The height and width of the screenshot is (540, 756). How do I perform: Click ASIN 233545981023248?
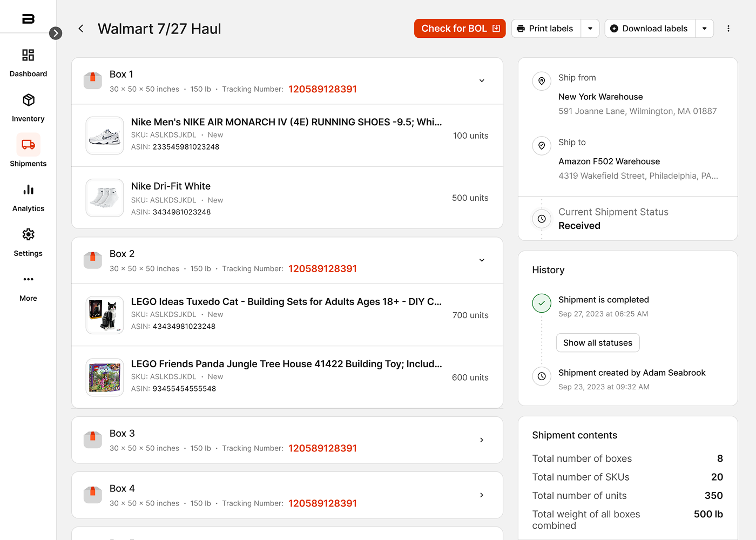(x=186, y=147)
